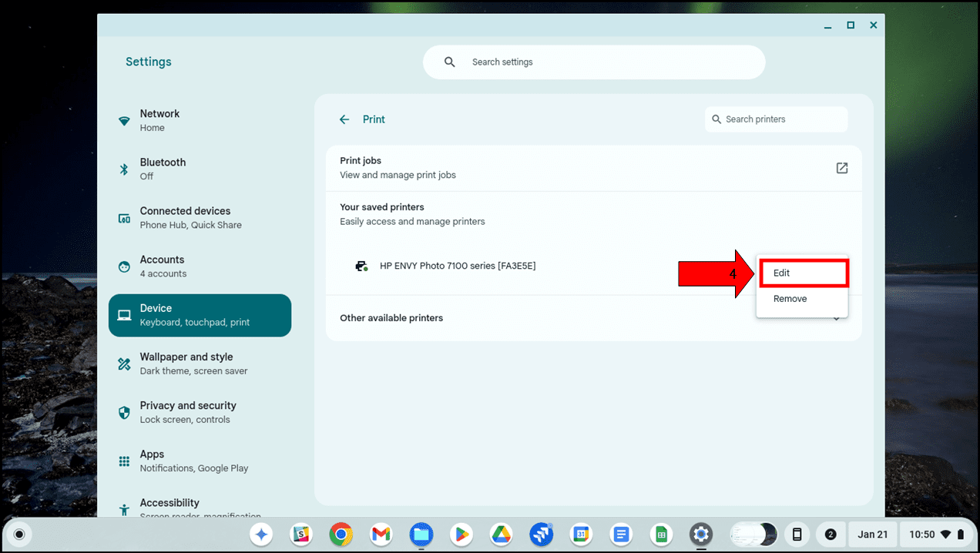Click the Phone Hub tray icon
Viewport: 980px width, 553px height.
tap(797, 534)
